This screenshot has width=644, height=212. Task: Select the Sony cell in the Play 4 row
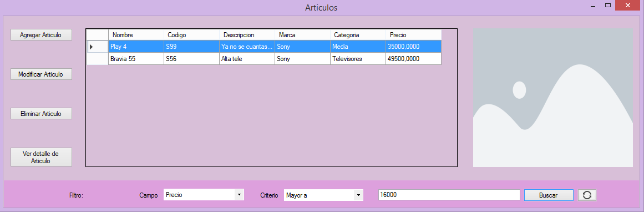tap(302, 47)
